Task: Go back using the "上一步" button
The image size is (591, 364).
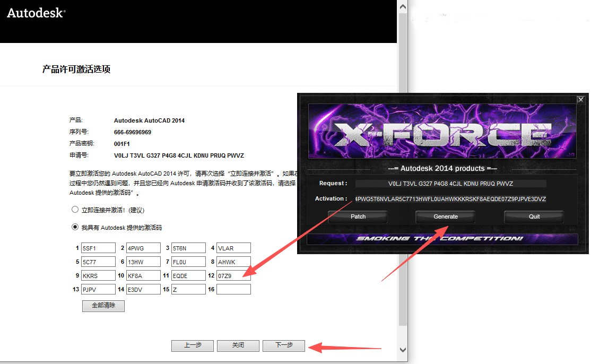Action: [193, 345]
